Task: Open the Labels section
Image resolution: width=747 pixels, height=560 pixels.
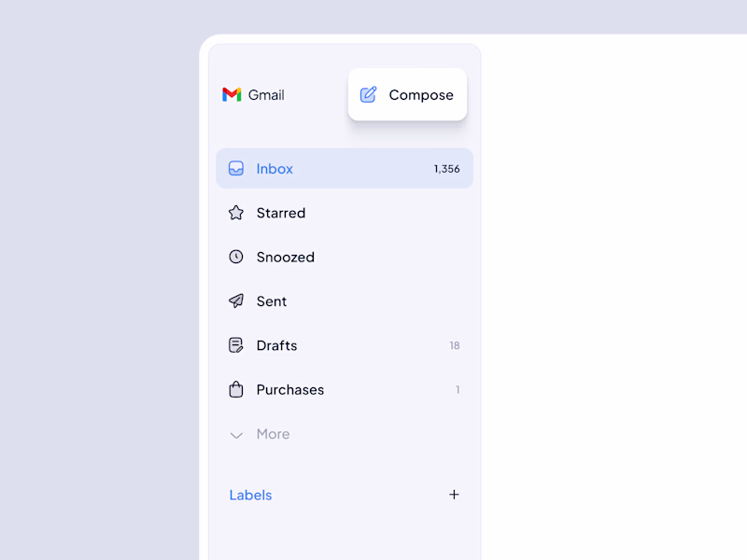Action: 250,495
